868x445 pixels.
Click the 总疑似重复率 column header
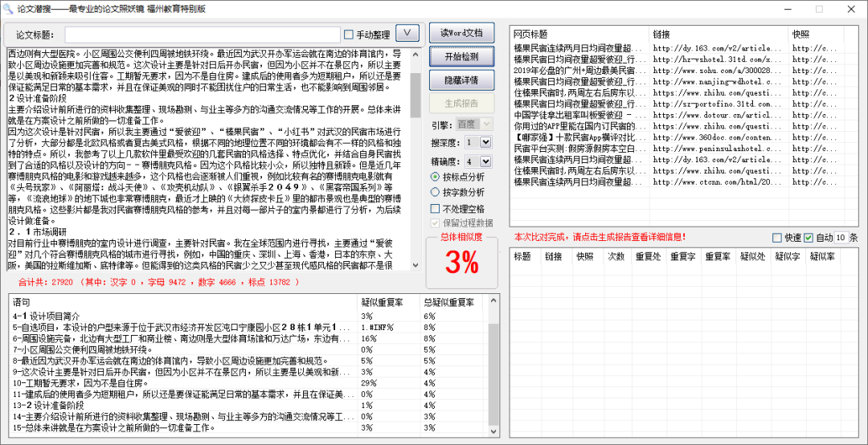pos(452,303)
